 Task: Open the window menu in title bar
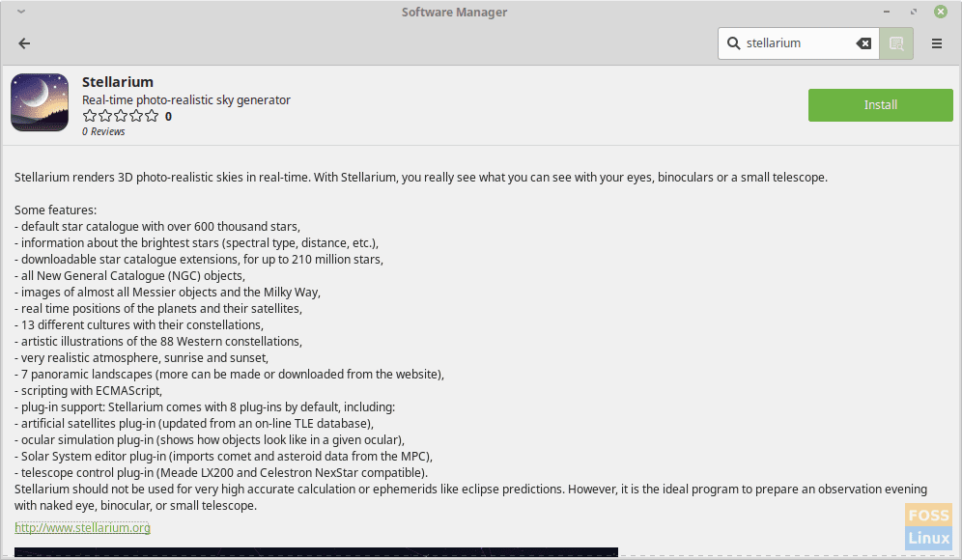pos(21,12)
